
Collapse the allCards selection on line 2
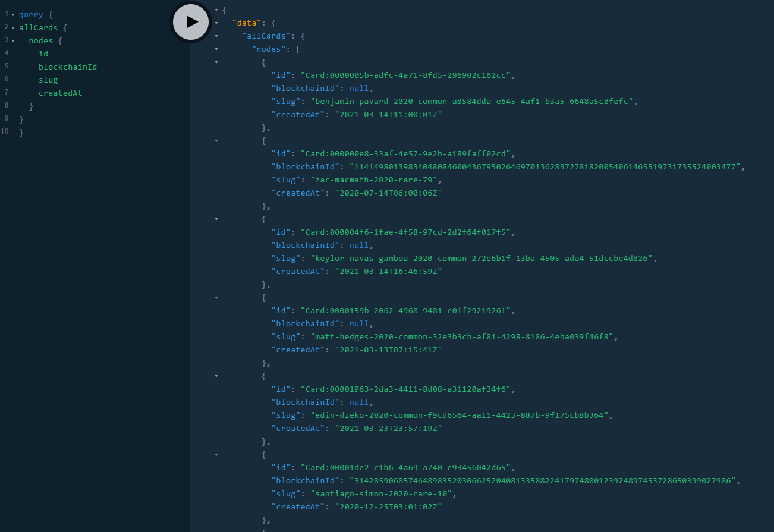(13, 27)
